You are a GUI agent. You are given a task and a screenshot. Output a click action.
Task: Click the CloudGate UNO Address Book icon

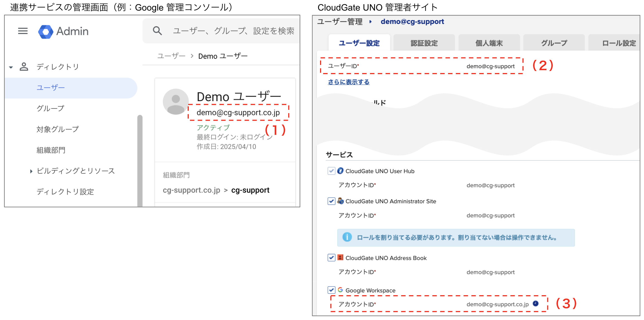coord(340,258)
